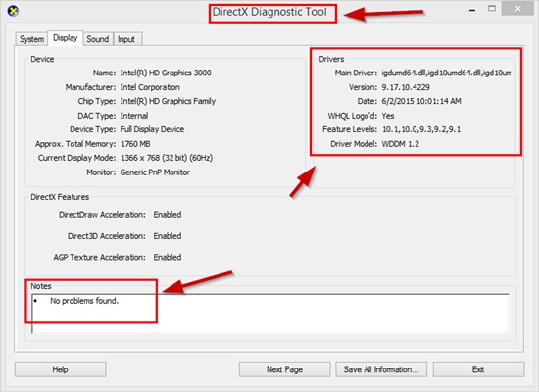Click WHQL Logo'd value 'Yes'

click(x=388, y=116)
